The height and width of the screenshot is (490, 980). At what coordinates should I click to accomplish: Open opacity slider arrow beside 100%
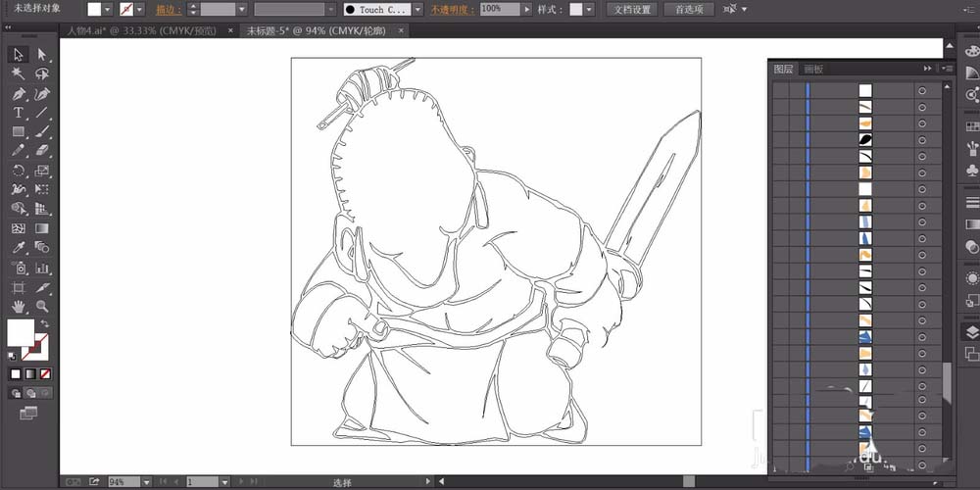(x=527, y=10)
